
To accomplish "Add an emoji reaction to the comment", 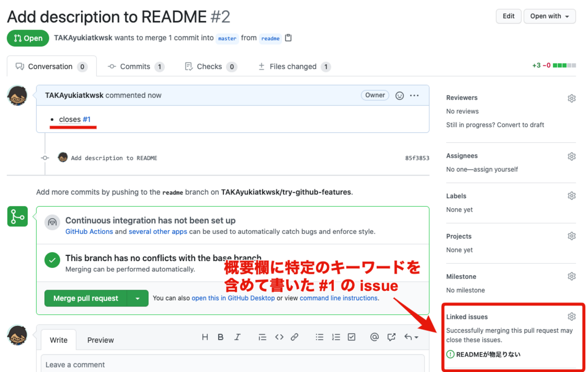I will 400,95.
